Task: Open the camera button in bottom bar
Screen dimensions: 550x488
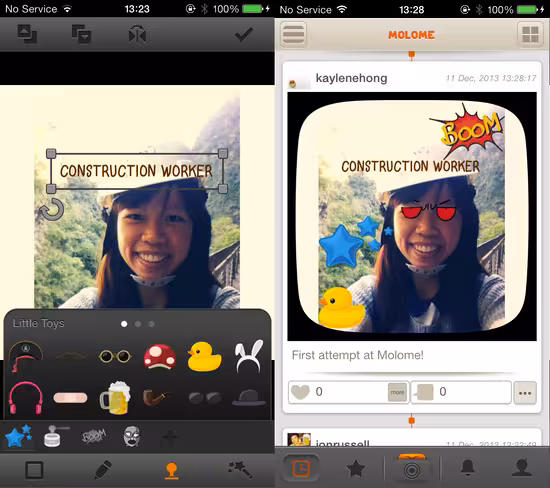Action: [x=411, y=468]
